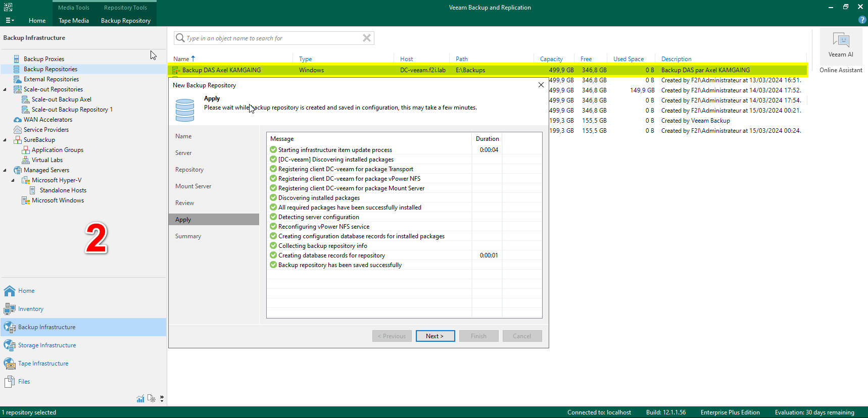The width and height of the screenshot is (868, 418).
Task: Click the Duration column header
Action: (488, 139)
